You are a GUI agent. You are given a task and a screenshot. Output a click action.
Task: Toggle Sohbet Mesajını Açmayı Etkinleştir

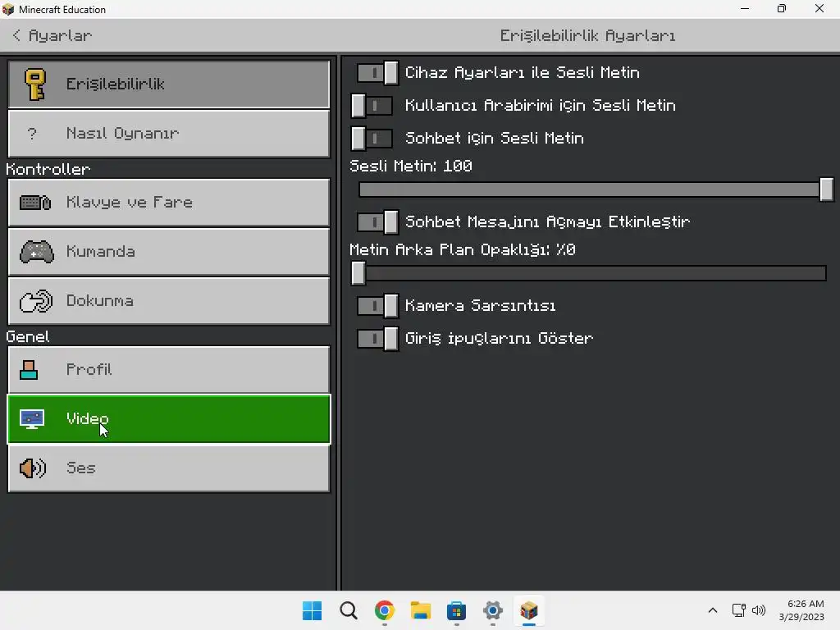pos(377,221)
